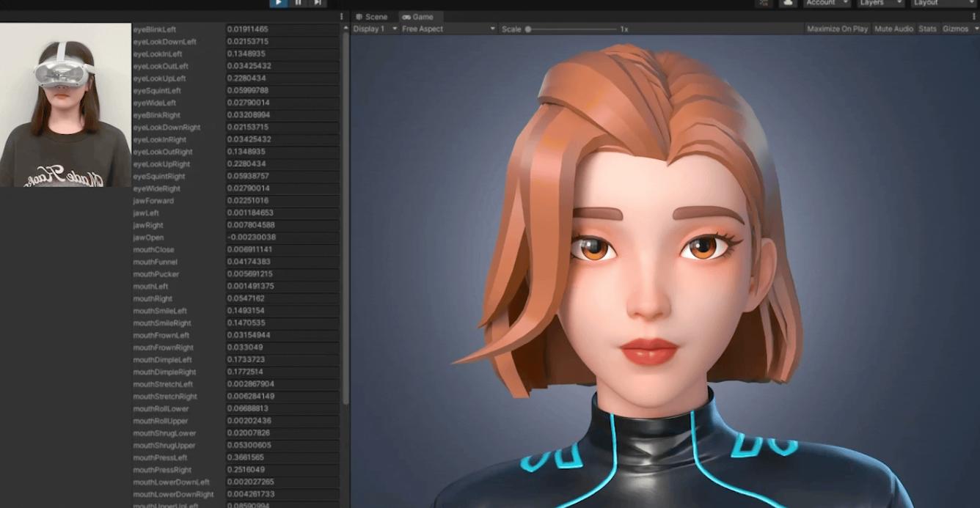Open the Display 1 dropdown
Image resolution: width=980 pixels, height=508 pixels.
374,29
